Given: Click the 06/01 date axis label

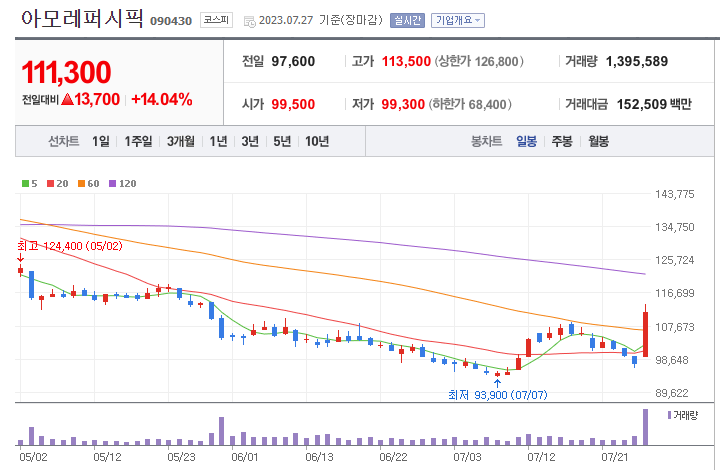Looking at the screenshot, I should pos(245,457).
